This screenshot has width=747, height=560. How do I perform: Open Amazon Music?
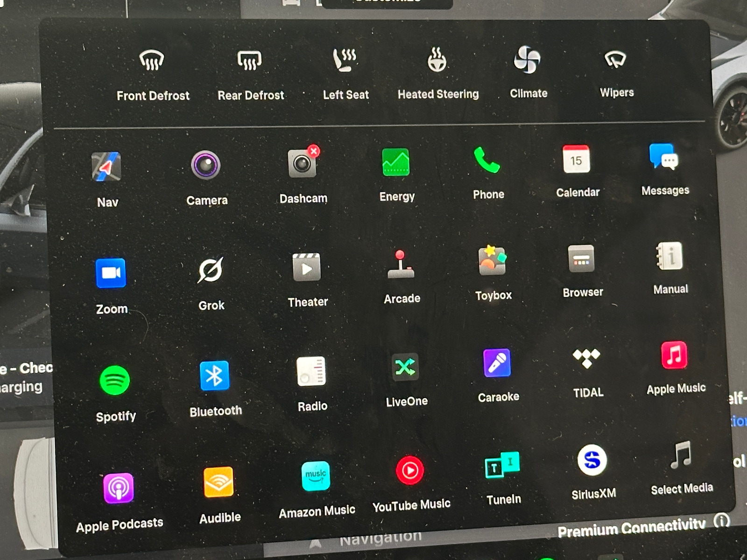[316, 476]
